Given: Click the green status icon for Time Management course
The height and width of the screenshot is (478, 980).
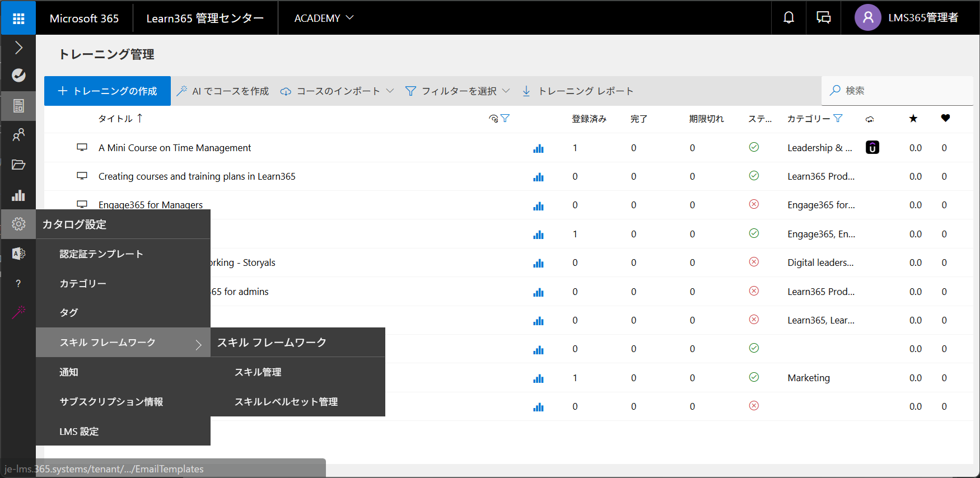Looking at the screenshot, I should [x=754, y=147].
